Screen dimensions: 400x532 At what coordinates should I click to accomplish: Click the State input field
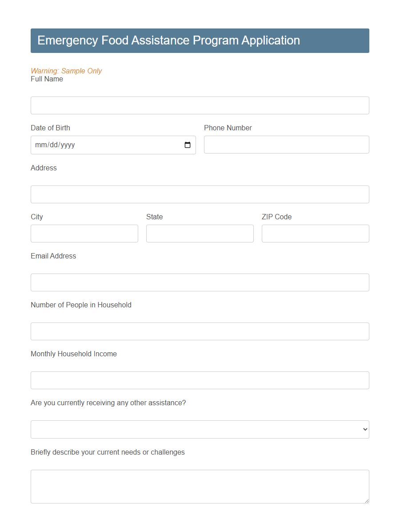pyautogui.click(x=200, y=234)
